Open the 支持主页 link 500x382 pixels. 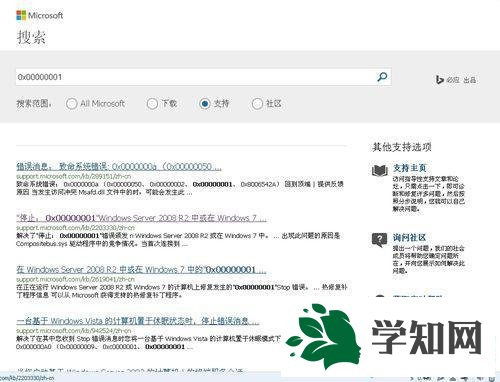click(x=410, y=168)
